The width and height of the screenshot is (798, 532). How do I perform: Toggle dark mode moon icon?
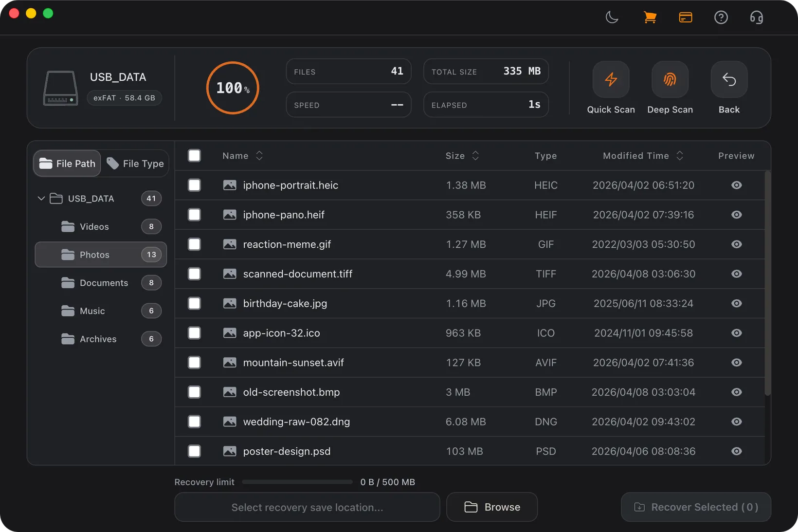[x=612, y=18]
